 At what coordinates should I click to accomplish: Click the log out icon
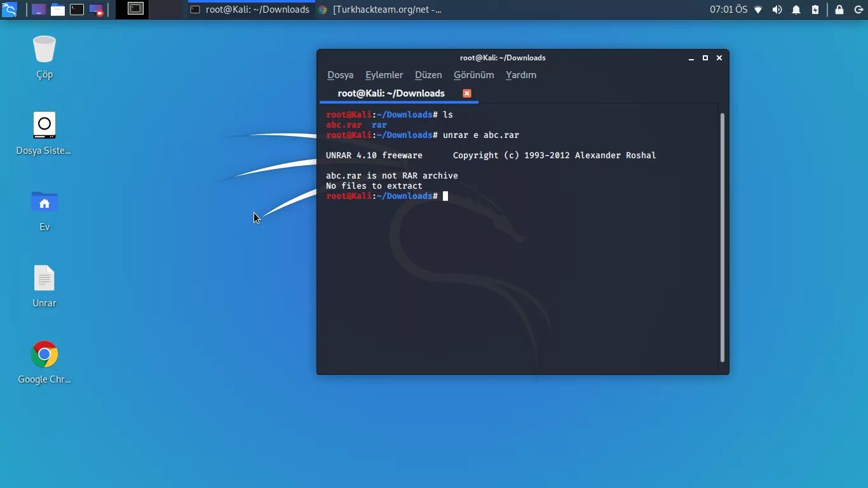point(859,10)
